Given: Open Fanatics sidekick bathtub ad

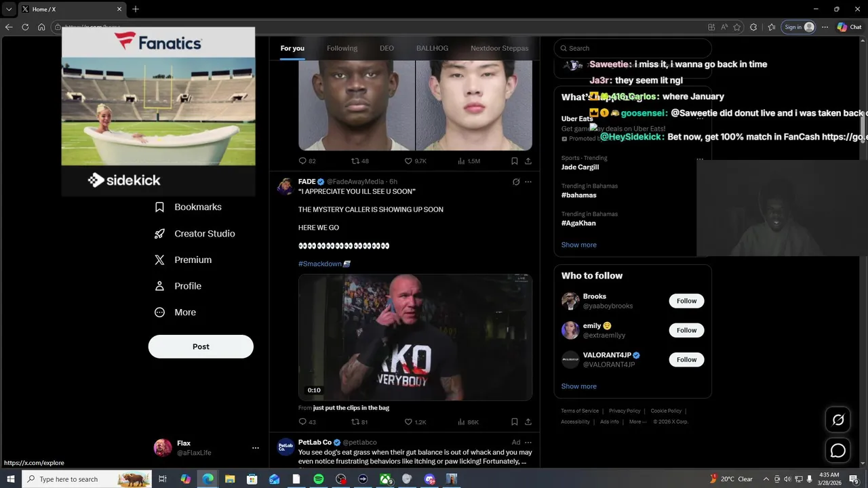Looking at the screenshot, I should pyautogui.click(x=158, y=111).
